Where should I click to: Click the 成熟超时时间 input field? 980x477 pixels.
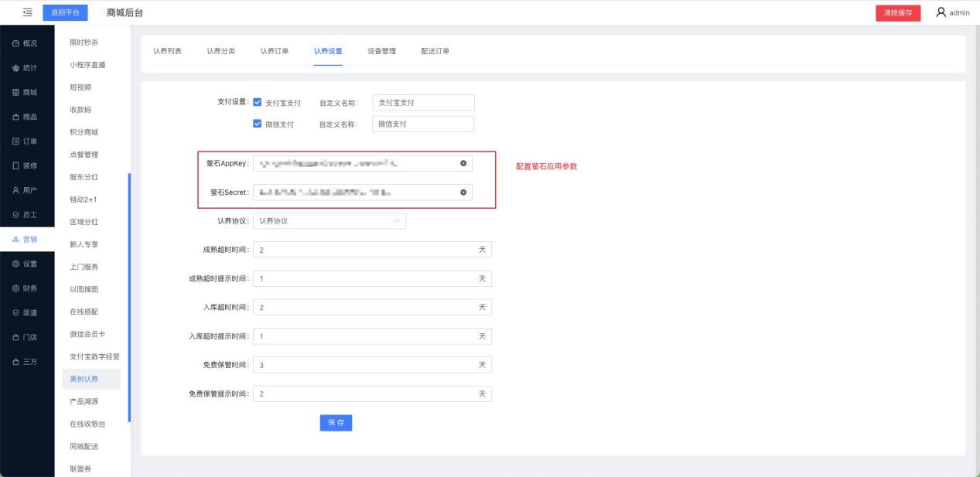[x=364, y=250]
